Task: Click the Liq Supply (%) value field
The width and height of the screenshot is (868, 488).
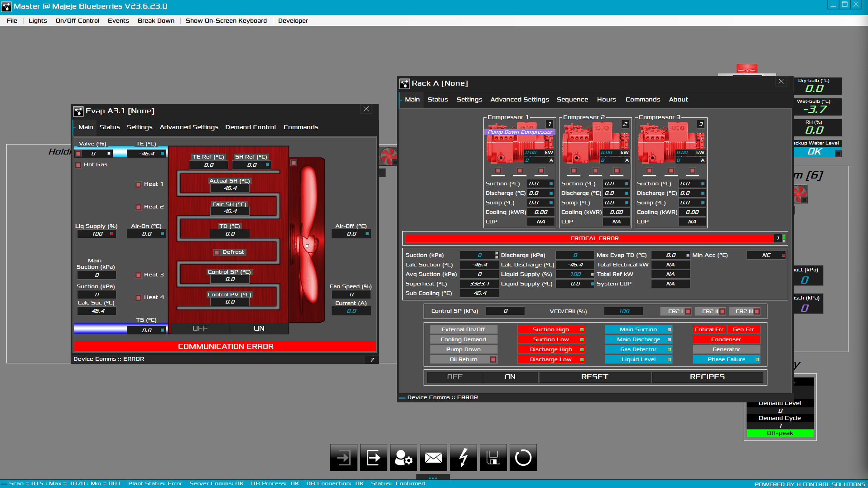Action: pos(96,234)
